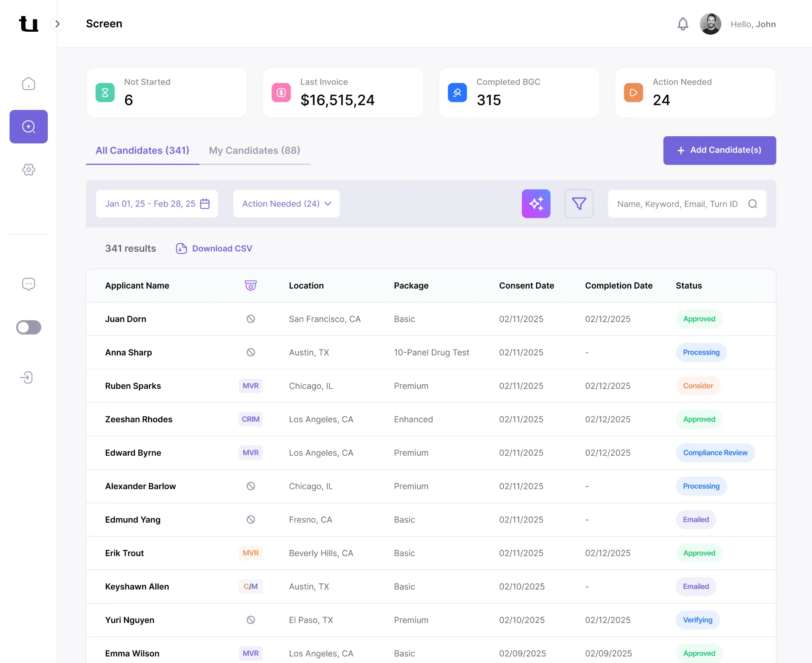
Task: Expand the sidebar with the chevron arrow
Action: 57,24
